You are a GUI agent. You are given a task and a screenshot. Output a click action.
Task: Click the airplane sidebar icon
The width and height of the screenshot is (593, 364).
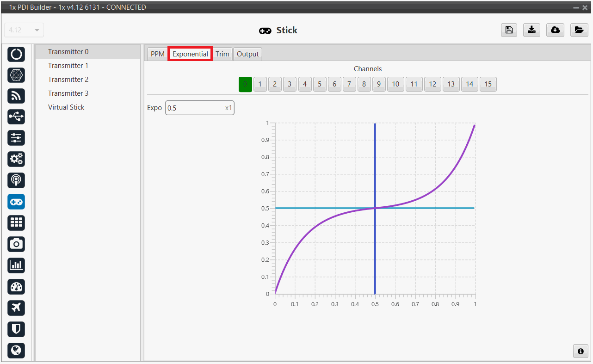pyautogui.click(x=16, y=308)
